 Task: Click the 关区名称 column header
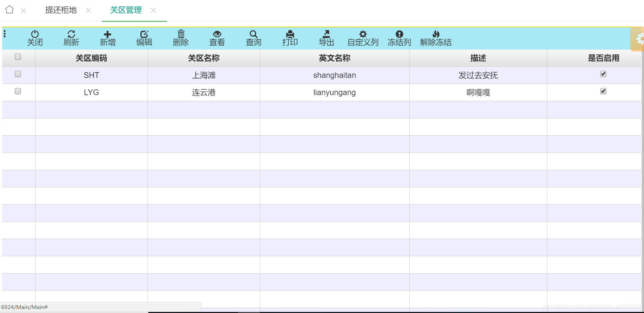point(204,58)
